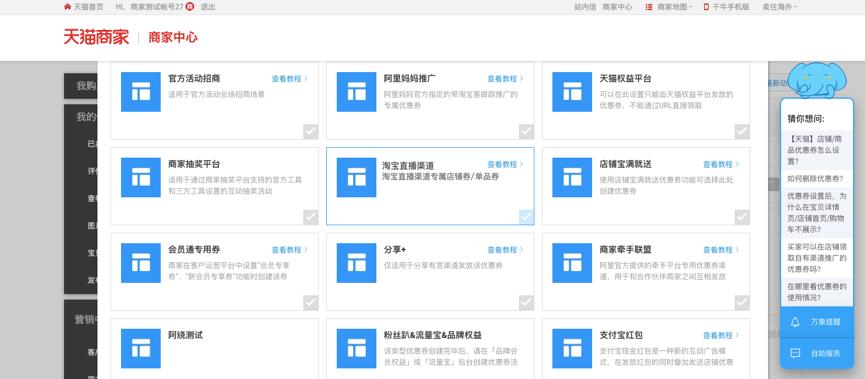Viewport: 865px width, 379px height.
Task: Click the 分享+ card icon
Action: pos(356,263)
